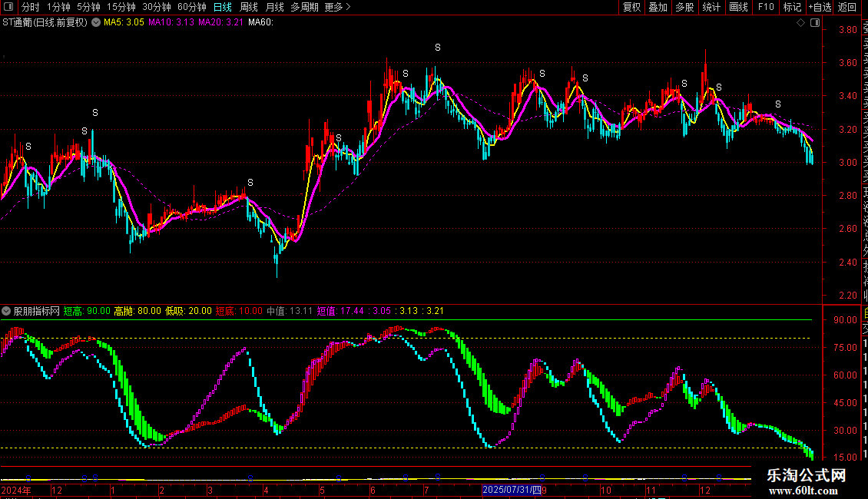
Task: Click the 2025/07/31 date marker on timeline
Action: tap(511, 490)
